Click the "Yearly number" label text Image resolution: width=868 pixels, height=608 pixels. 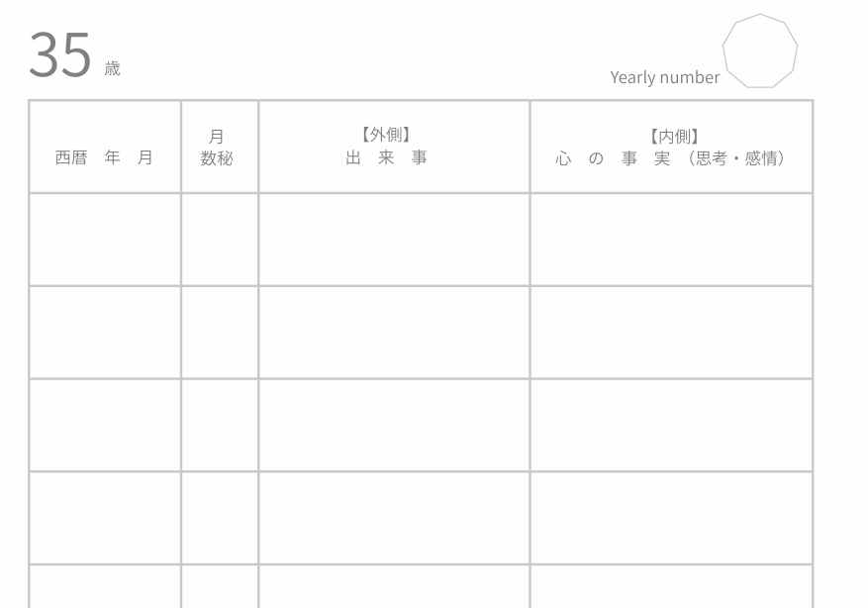click(664, 77)
